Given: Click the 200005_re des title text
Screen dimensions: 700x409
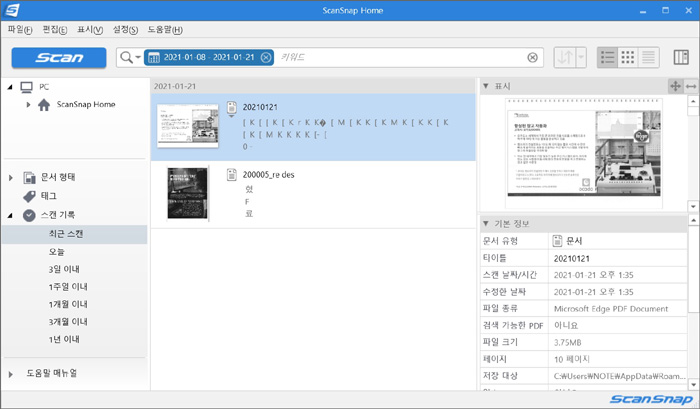Looking at the screenshot, I should (268, 175).
